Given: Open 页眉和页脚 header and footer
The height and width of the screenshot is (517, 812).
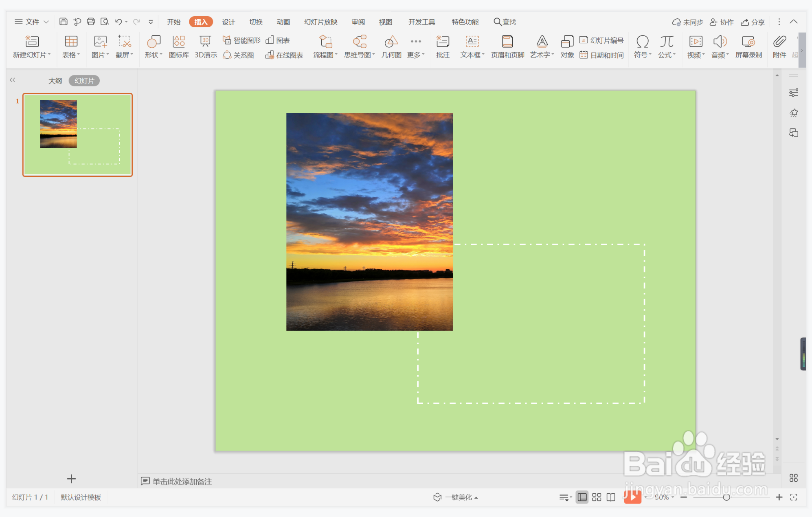Looking at the screenshot, I should click(x=507, y=47).
